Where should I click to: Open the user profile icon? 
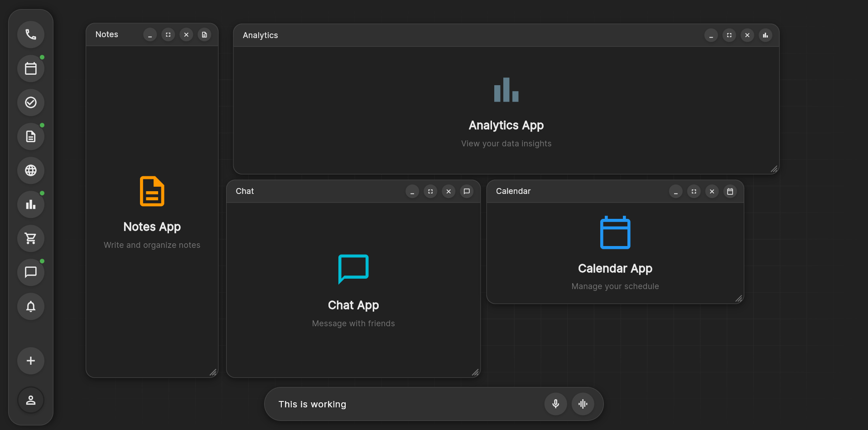point(31,400)
